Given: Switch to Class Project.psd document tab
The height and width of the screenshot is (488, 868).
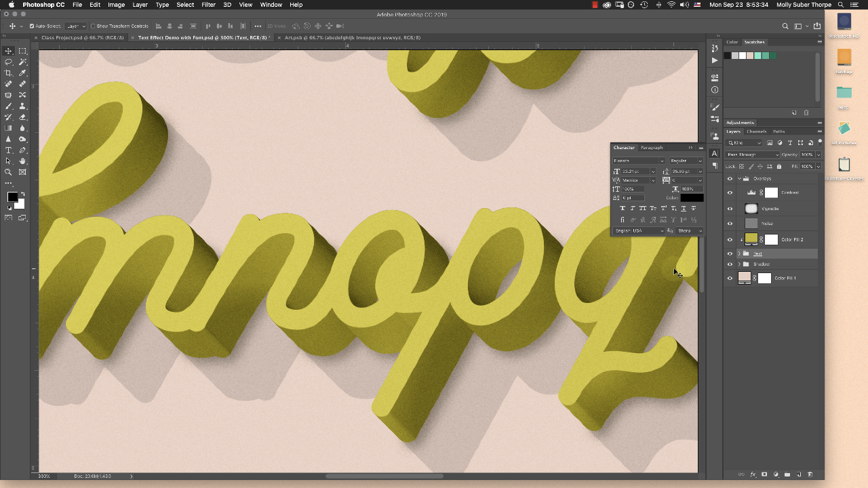Looking at the screenshot, I should (83, 38).
